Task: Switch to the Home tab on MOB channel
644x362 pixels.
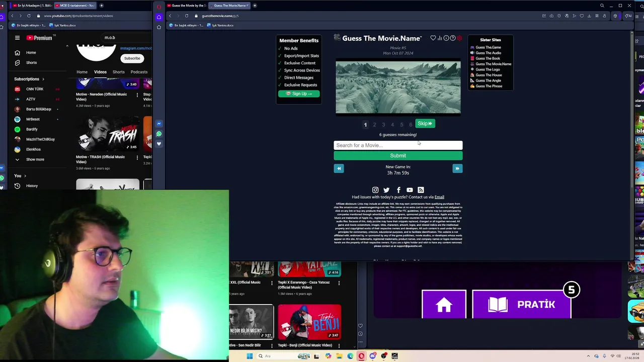Action: 82,72
